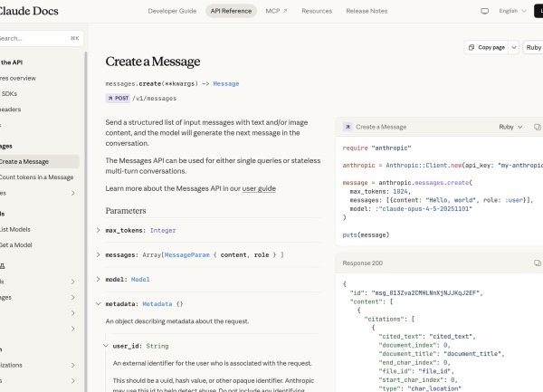This screenshot has height=392, width=543.
Task: Click the Create a Message page title
Action: coord(153,62)
